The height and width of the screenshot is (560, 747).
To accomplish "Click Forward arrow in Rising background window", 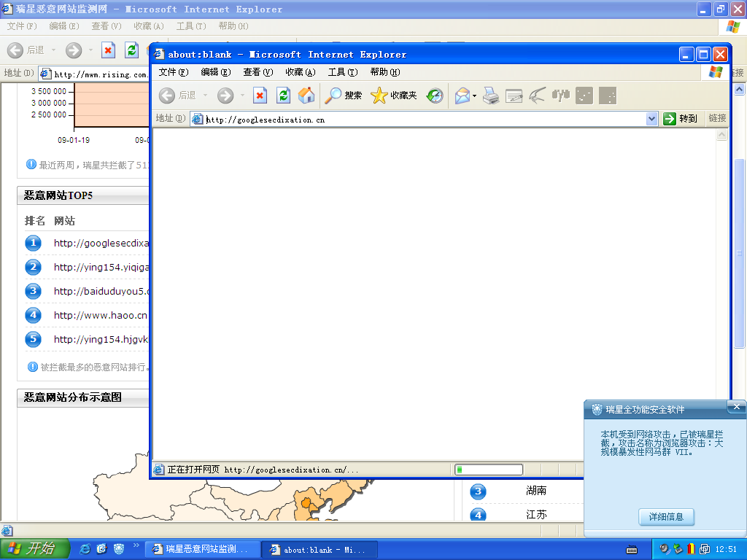I will (74, 50).
